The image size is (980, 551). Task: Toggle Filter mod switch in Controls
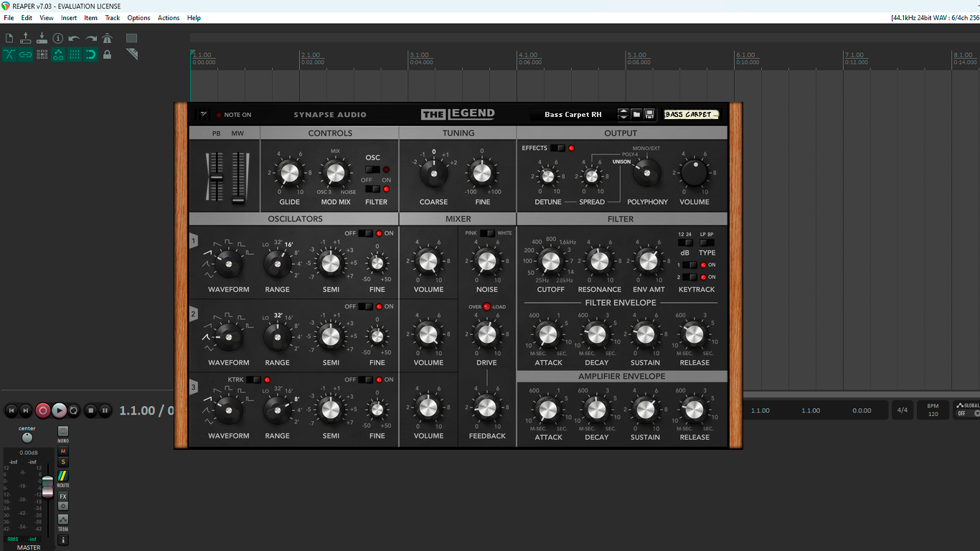(373, 189)
